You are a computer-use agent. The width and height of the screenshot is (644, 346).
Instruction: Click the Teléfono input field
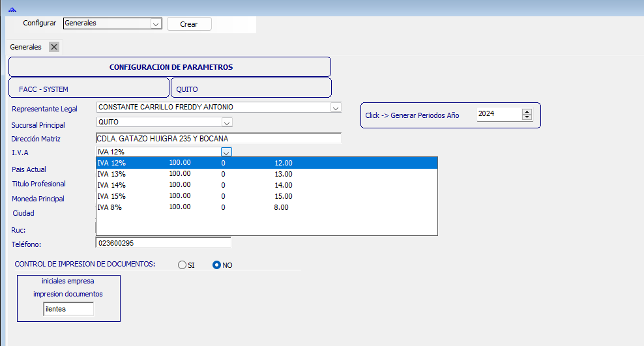click(x=163, y=242)
